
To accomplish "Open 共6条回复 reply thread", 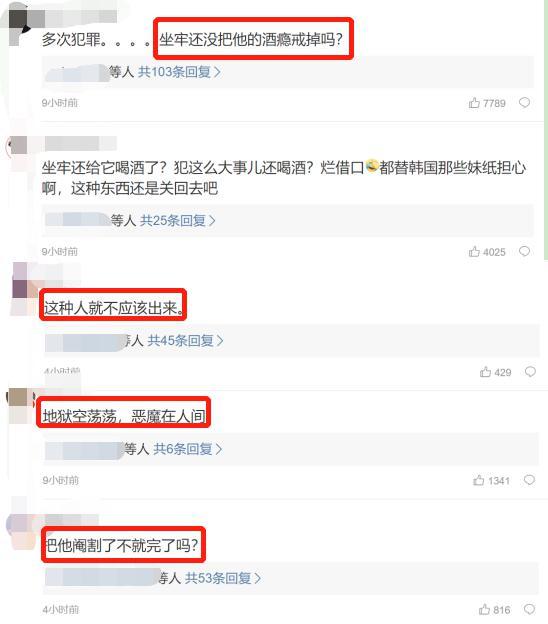I will (187, 449).
